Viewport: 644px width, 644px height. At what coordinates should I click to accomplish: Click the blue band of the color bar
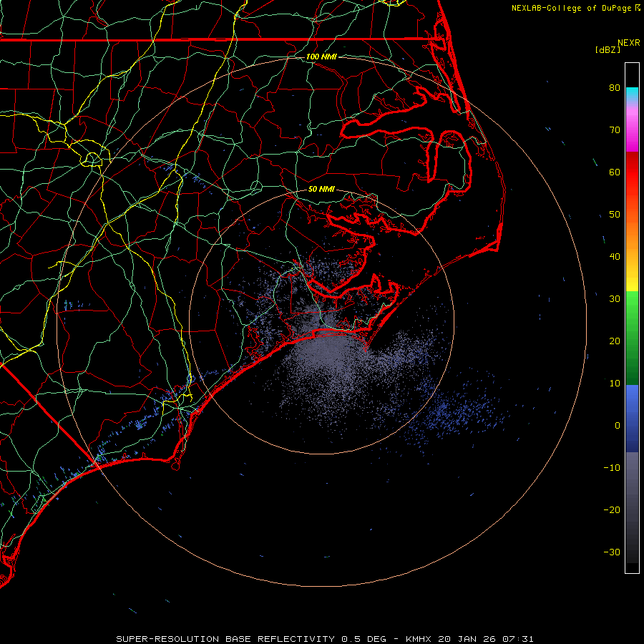tap(632, 418)
